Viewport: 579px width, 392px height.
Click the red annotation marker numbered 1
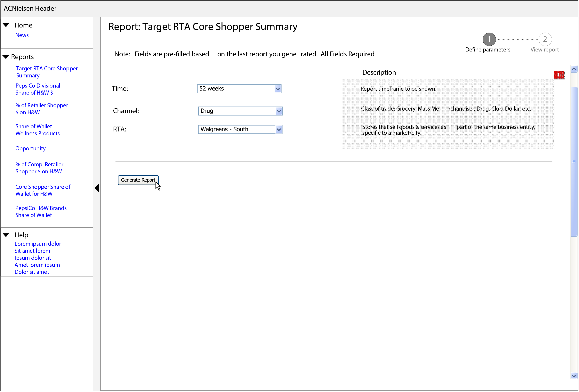point(559,75)
